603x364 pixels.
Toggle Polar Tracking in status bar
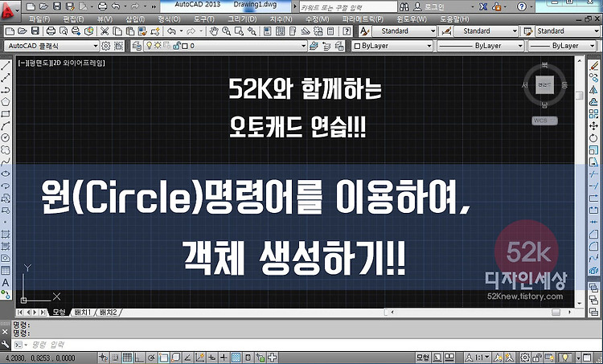pyautogui.click(x=151, y=358)
